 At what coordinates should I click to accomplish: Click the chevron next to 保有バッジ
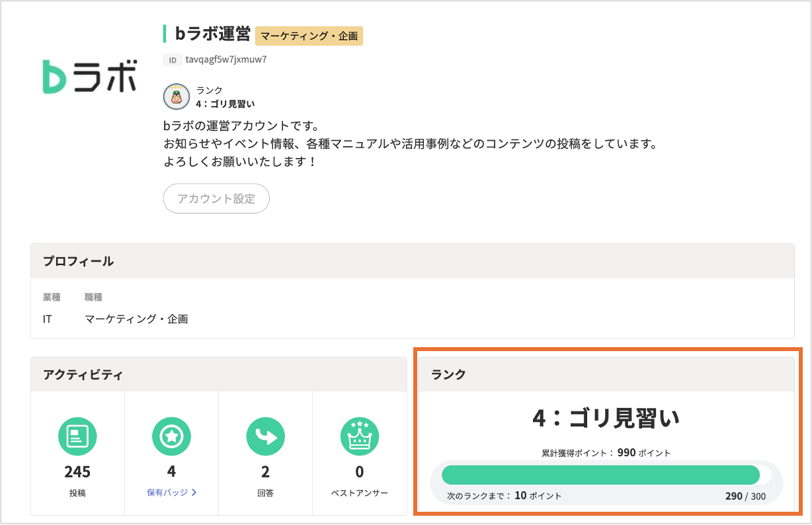193,493
